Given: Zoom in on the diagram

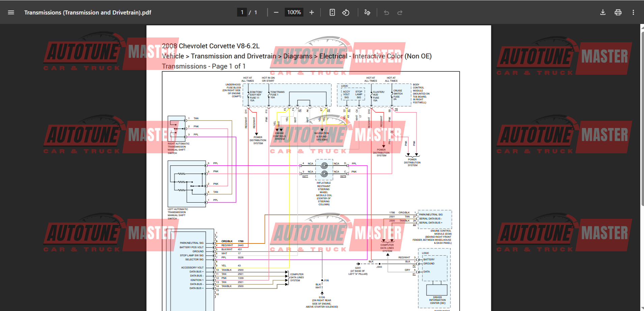Looking at the screenshot, I should tap(311, 12).
